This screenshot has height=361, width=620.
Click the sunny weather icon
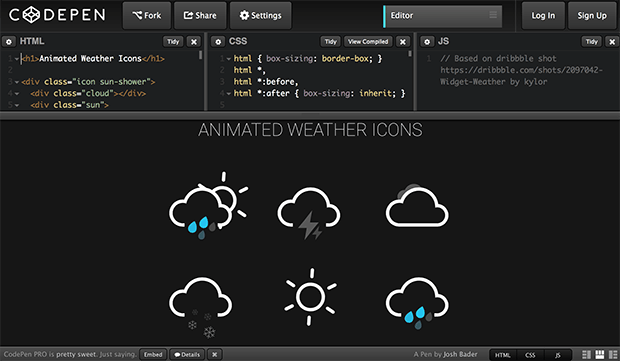coord(310,297)
